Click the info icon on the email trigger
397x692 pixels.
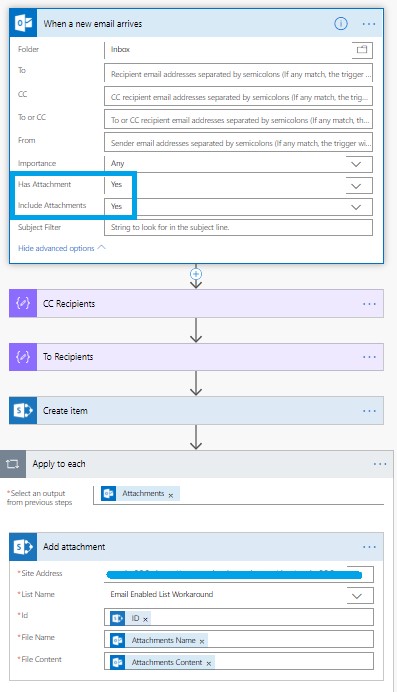[341, 23]
